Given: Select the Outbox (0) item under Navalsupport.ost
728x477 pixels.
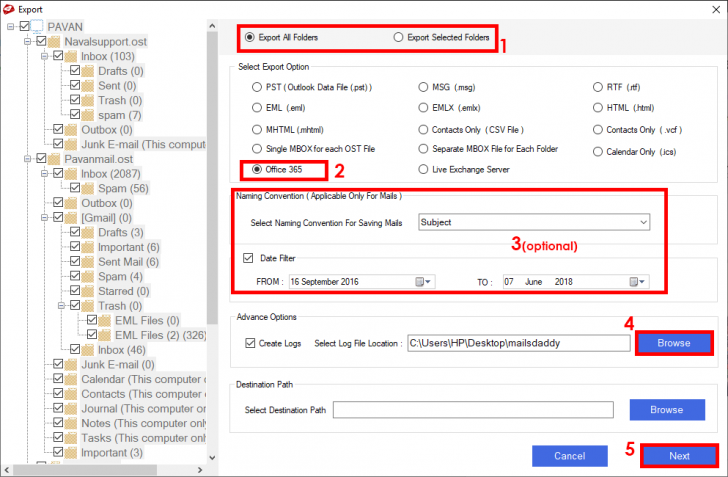Looking at the screenshot, I should (107, 130).
